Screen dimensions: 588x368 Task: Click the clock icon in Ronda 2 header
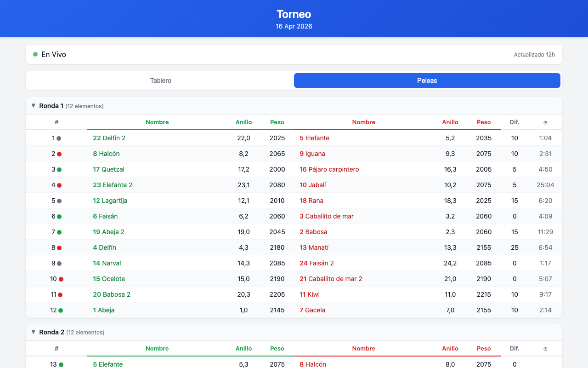[545, 349]
